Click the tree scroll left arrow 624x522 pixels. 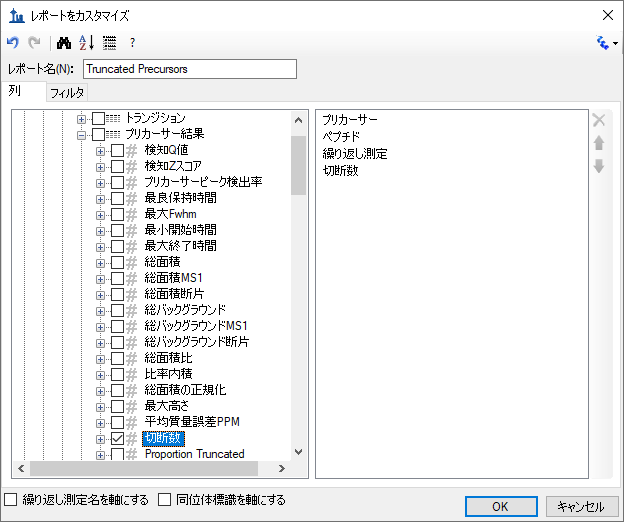(21, 469)
